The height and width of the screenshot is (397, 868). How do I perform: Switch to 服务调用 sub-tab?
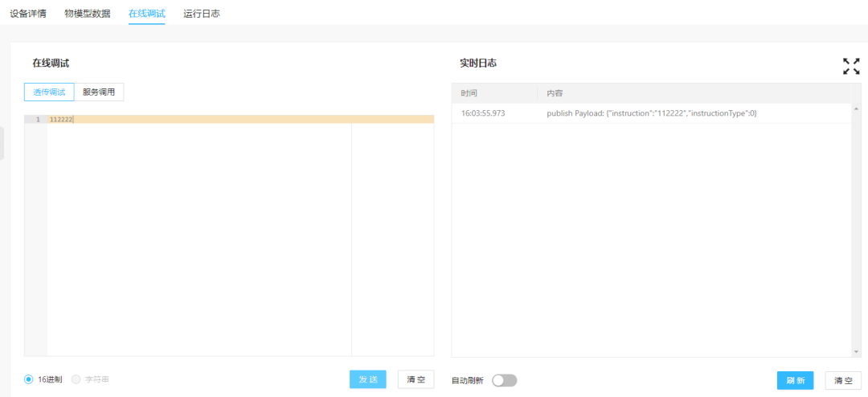pyautogui.click(x=99, y=92)
